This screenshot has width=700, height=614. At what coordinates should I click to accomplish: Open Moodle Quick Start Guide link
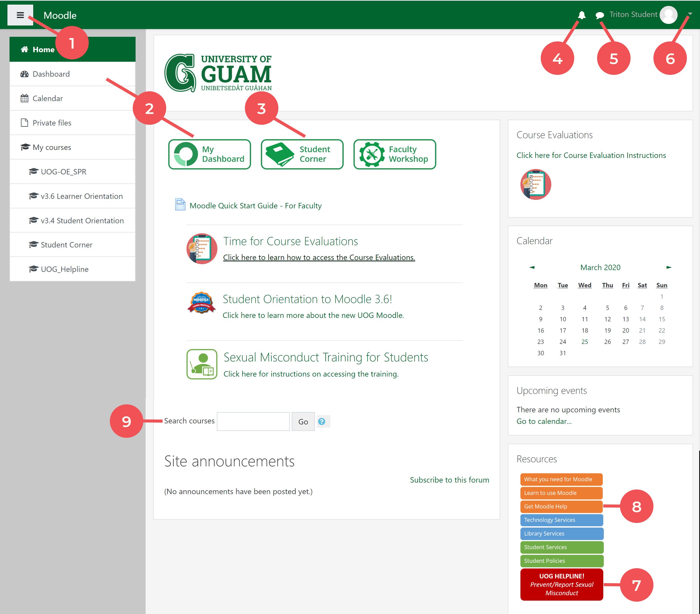coord(255,206)
